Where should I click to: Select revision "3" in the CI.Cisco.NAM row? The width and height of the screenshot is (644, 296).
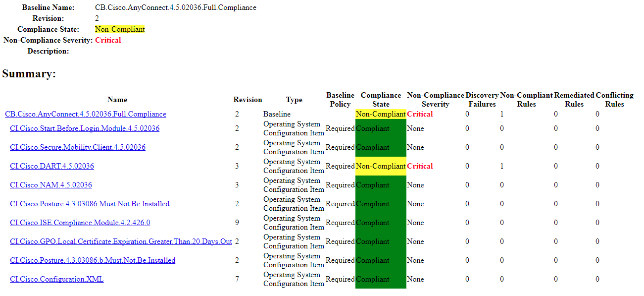coord(237,185)
